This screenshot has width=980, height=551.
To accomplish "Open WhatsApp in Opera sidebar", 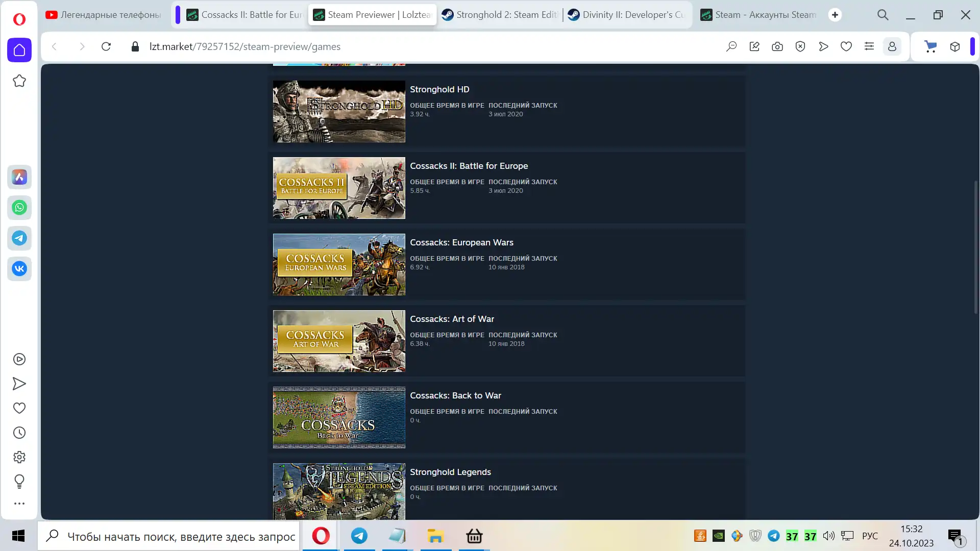I will [x=19, y=208].
